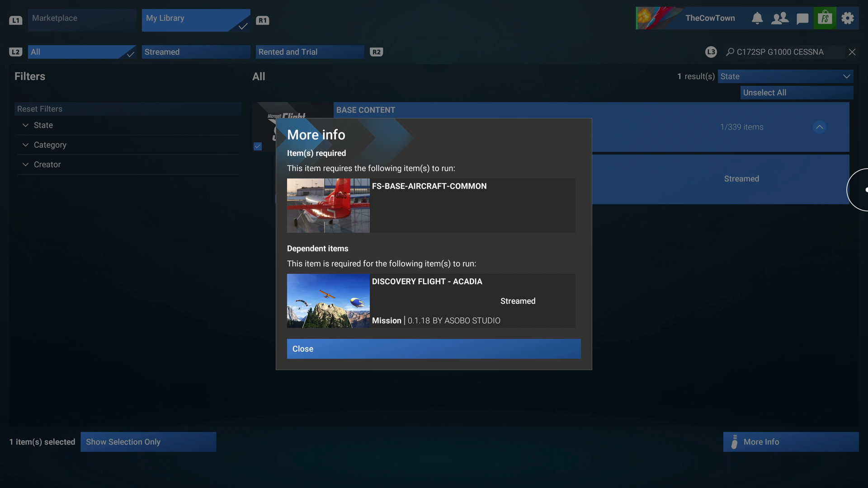This screenshot has height=488, width=868.
Task: Click the DISCOVERY FLIGHT - ACADIA title text
Action: (x=427, y=282)
